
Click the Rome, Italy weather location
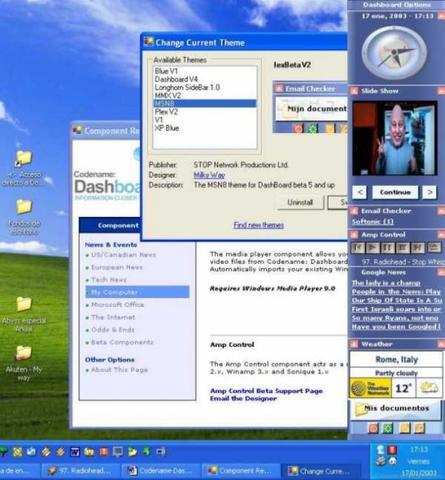(396, 360)
